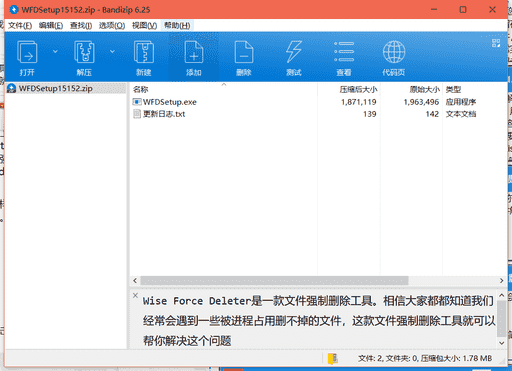
Task: Click the status bar file count text
Action: 425,358
